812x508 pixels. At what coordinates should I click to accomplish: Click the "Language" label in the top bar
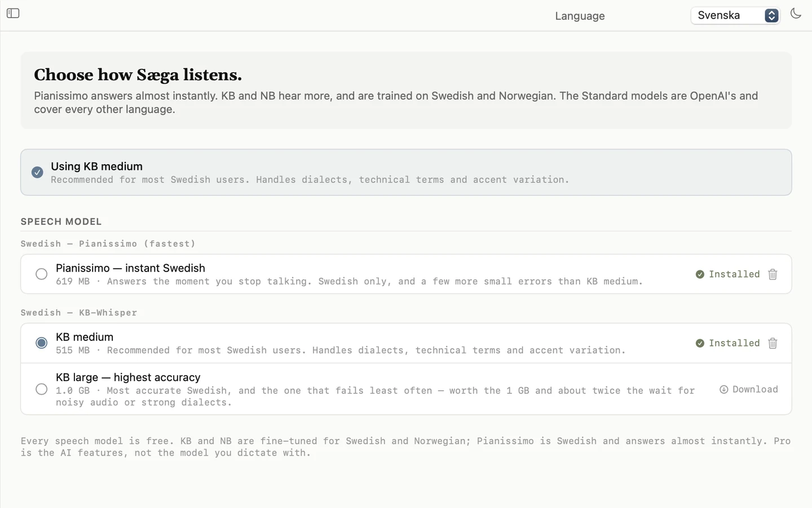(580, 16)
